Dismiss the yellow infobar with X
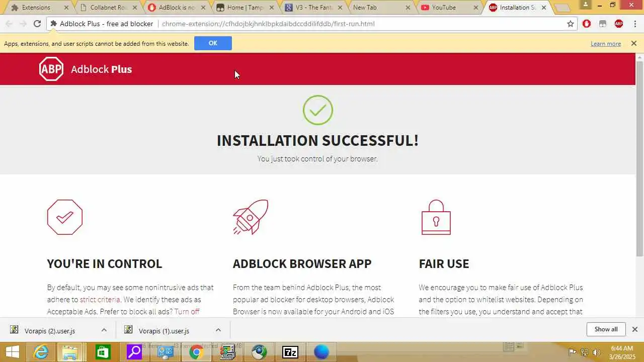The image size is (644, 362). 634,43
